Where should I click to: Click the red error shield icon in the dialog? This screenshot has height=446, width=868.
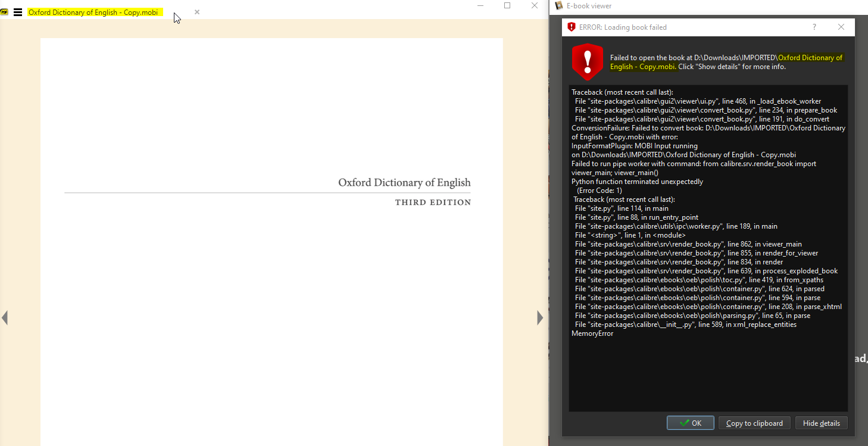tap(588, 62)
